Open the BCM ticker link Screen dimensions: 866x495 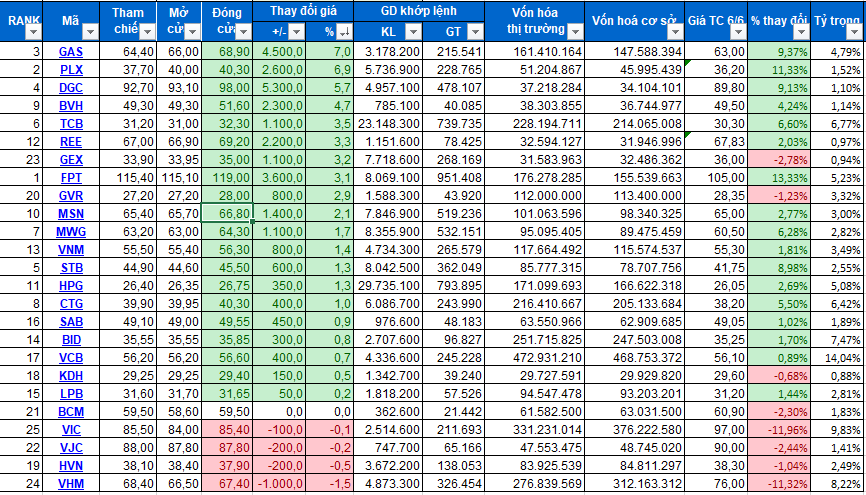[x=71, y=411]
